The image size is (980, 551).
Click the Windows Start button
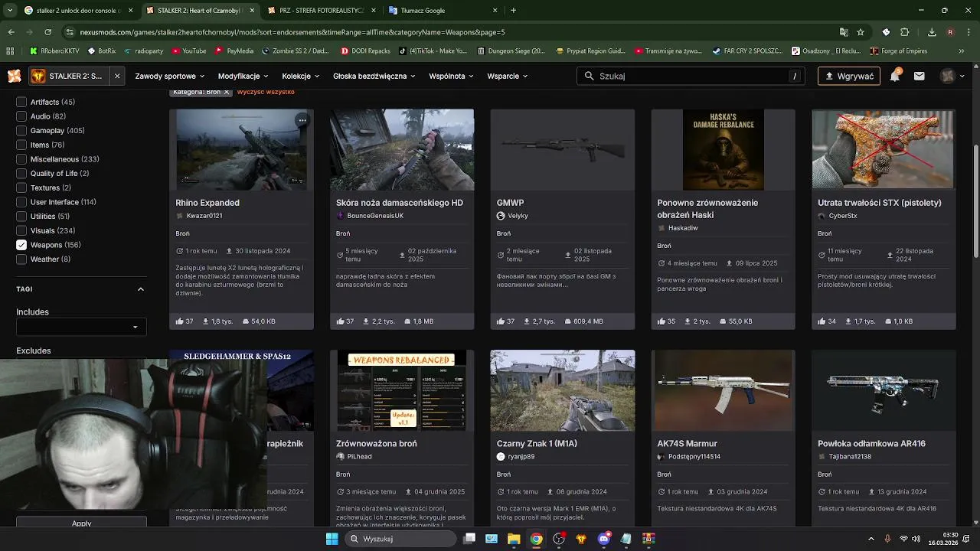click(x=332, y=539)
